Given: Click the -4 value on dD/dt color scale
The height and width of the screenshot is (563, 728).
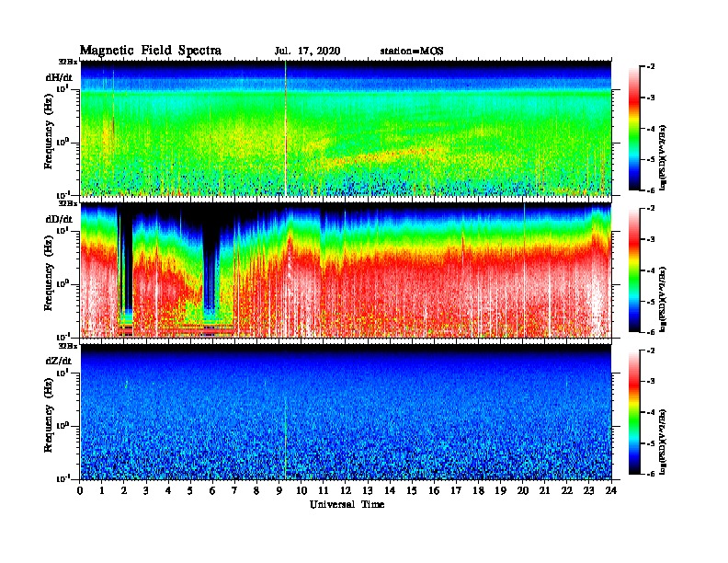Looking at the screenshot, I should click(651, 270).
